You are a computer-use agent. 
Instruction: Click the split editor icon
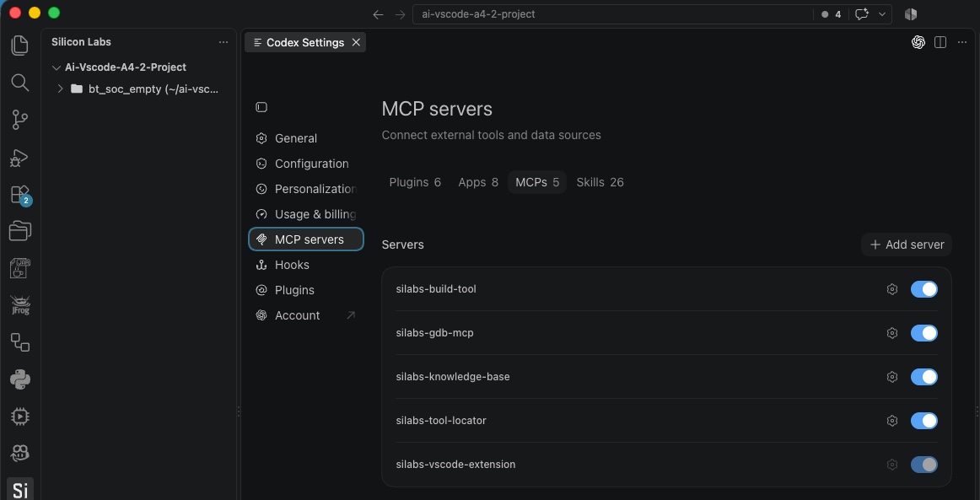(x=940, y=42)
